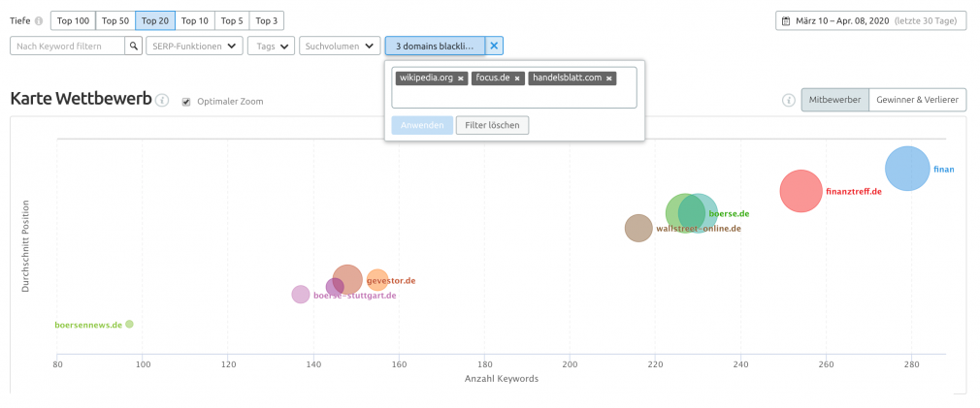The image size is (980, 408).
Task: Click the orange gevestor.de bubble
Action: point(376,281)
